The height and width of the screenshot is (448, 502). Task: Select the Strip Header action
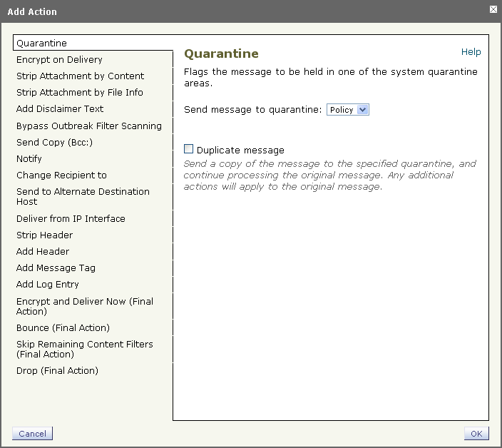click(44, 235)
